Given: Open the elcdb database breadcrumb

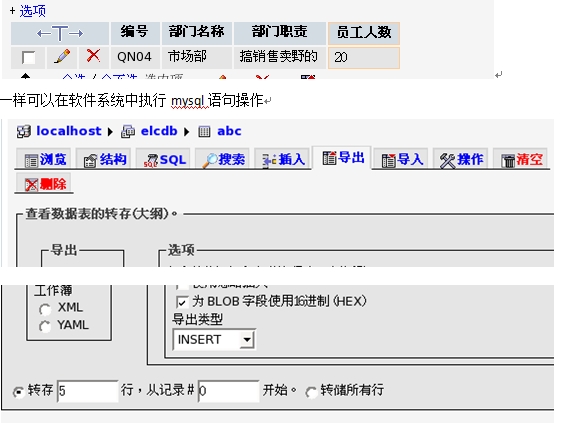Looking at the screenshot, I should pyautogui.click(x=159, y=131).
